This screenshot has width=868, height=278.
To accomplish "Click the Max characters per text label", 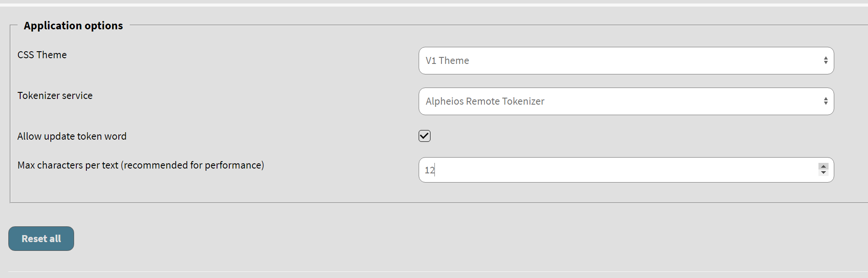I will click(x=141, y=165).
